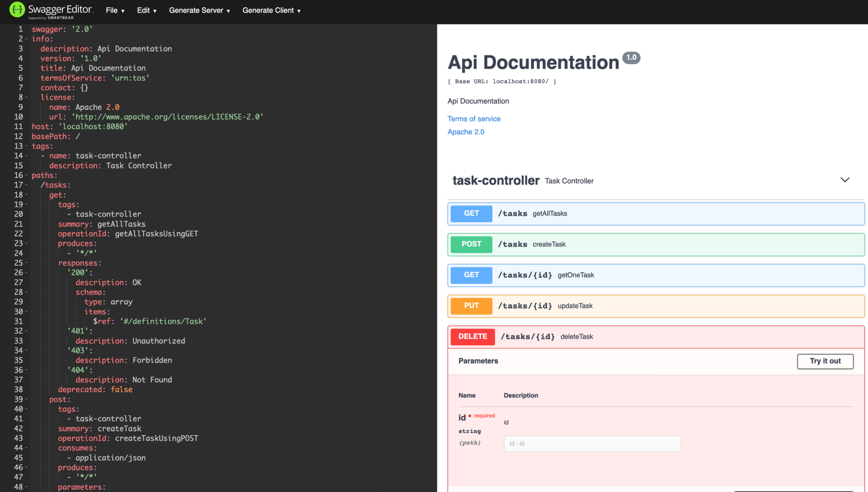Open the Terms of service link
This screenshot has width=868, height=492.
474,119
